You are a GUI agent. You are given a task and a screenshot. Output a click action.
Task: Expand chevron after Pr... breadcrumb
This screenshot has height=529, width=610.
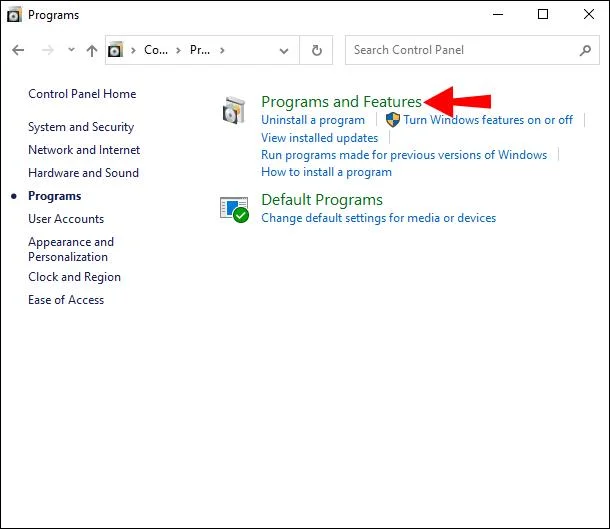(222, 50)
